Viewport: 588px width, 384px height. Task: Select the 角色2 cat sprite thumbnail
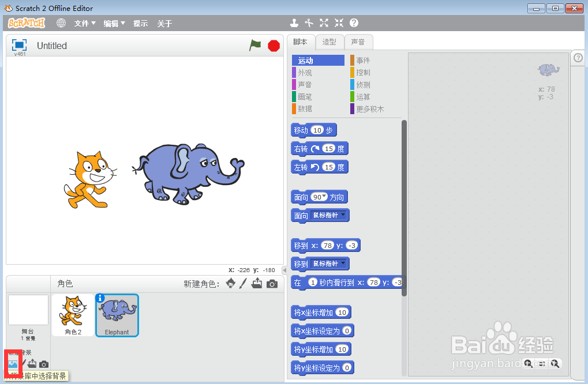(73, 315)
